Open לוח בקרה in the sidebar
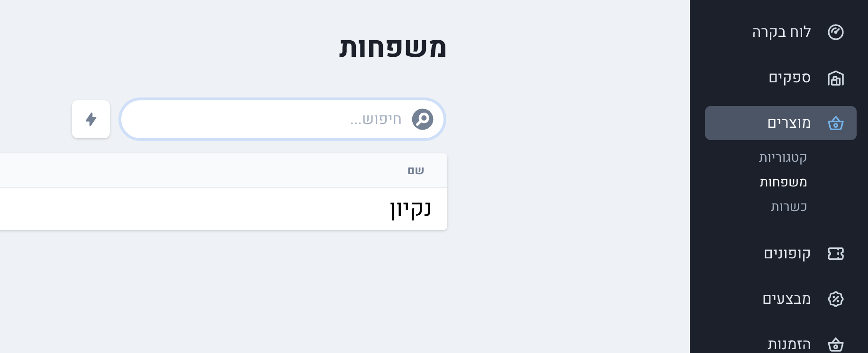The height and width of the screenshot is (353, 868). click(x=782, y=32)
